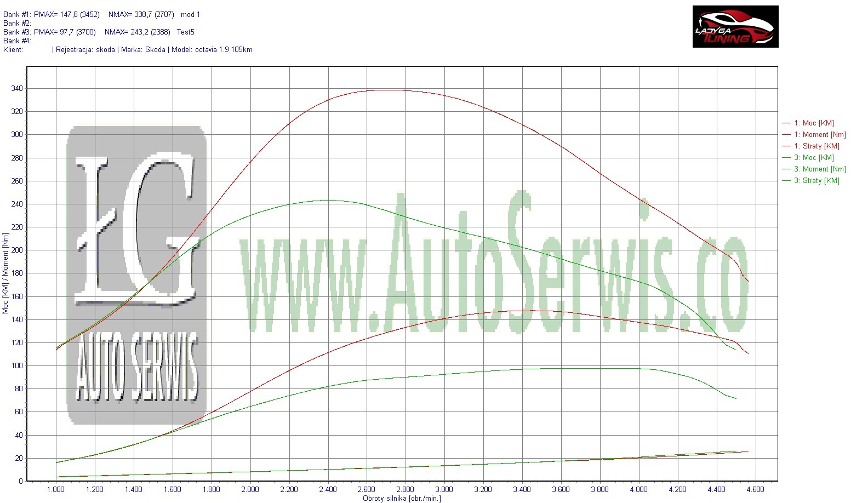Select the '1: Moment [Nm]' legend entry
Screen dimensions: 868x503
(x=820, y=135)
